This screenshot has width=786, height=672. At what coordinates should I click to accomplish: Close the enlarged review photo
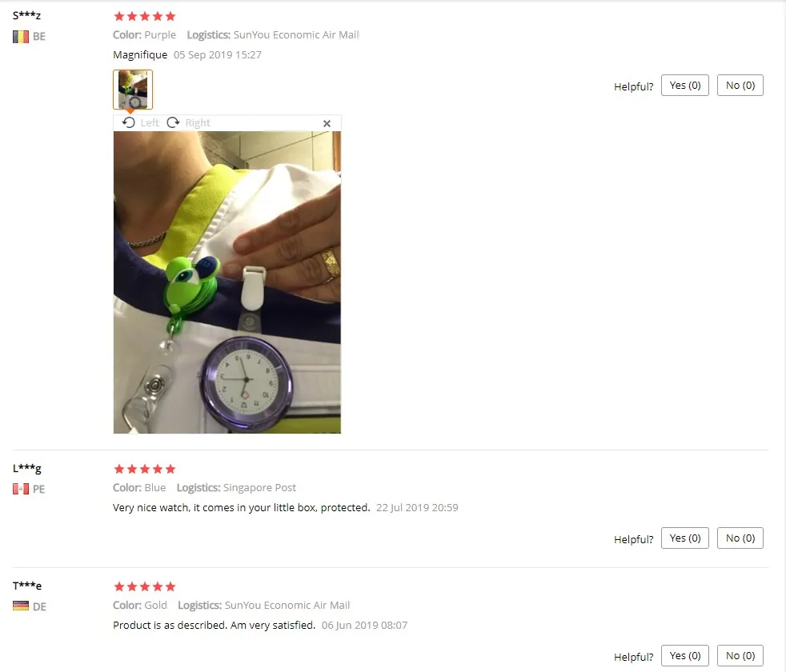pyautogui.click(x=327, y=123)
